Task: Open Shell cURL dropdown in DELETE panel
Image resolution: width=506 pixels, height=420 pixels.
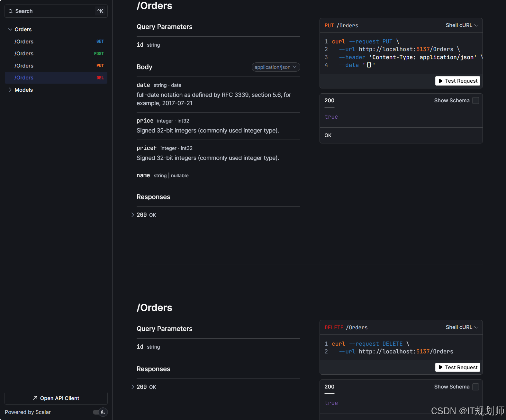Action: [462, 327]
